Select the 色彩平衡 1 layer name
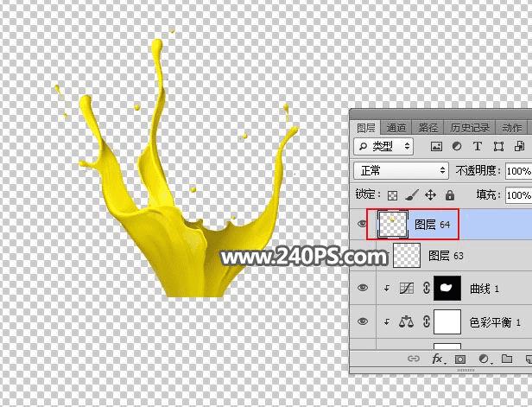Screen dimensions: 532x407 tap(495, 322)
